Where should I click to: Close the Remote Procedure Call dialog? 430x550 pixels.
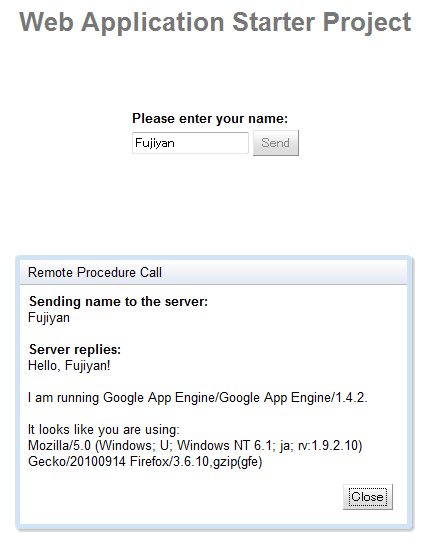[368, 497]
